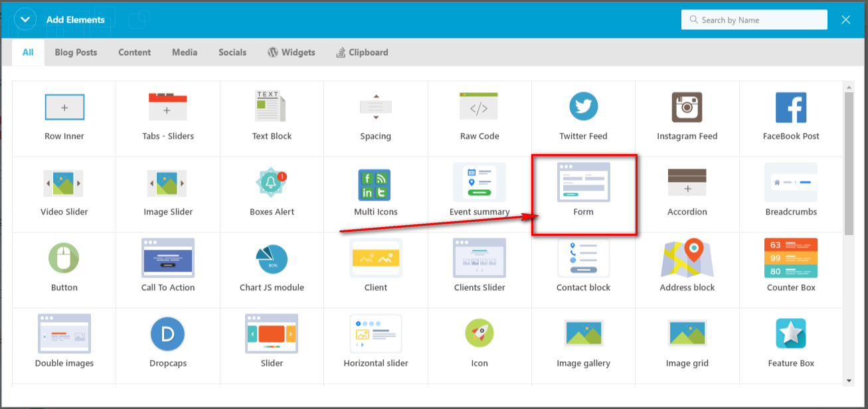Open the Clipboard tab
The height and width of the screenshot is (409, 868).
pyautogui.click(x=362, y=52)
